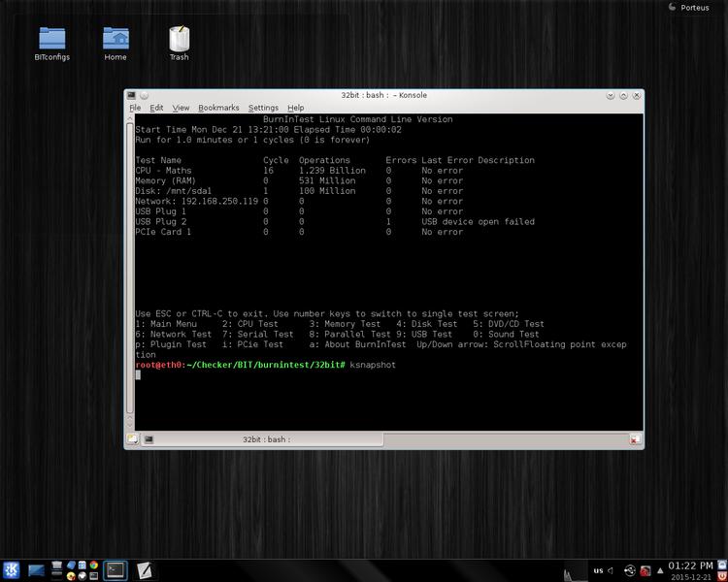Click the us keyboard layout indicator
The image size is (728, 582).
(598, 571)
